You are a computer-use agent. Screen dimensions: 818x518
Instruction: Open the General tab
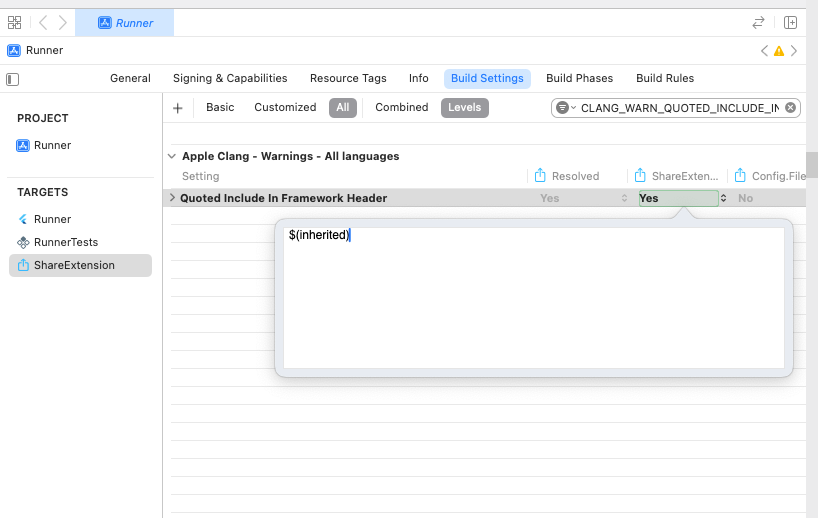coord(130,78)
